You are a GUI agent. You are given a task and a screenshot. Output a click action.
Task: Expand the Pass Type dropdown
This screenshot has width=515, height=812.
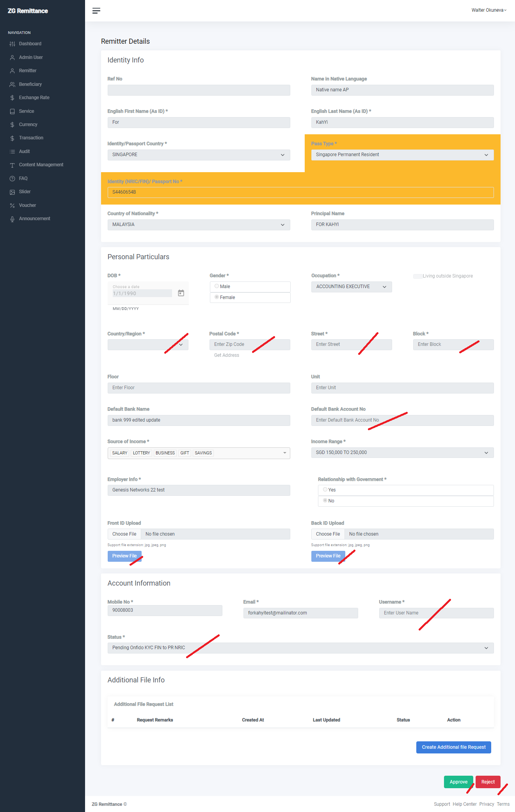pos(402,155)
